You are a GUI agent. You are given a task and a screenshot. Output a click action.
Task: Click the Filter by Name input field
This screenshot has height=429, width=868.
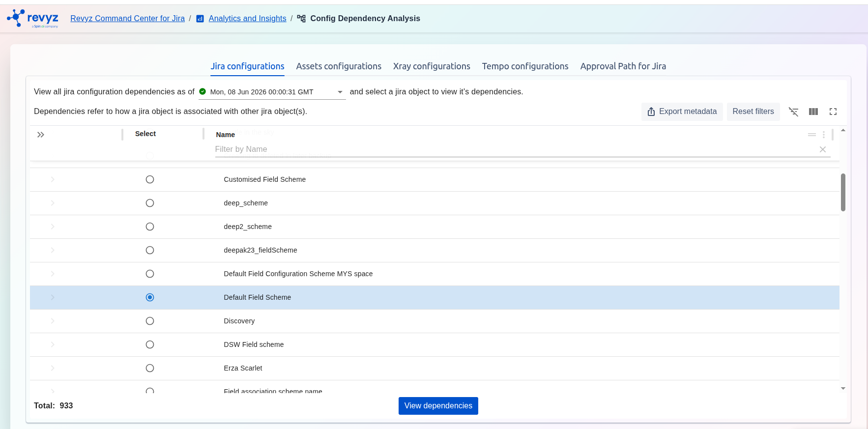tap(515, 149)
